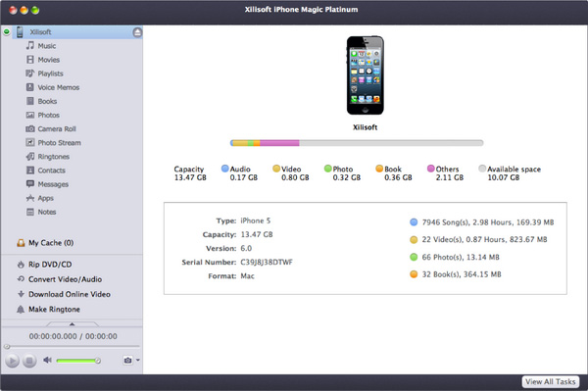
Task: Click the Books icon
Action: pyautogui.click(x=30, y=101)
